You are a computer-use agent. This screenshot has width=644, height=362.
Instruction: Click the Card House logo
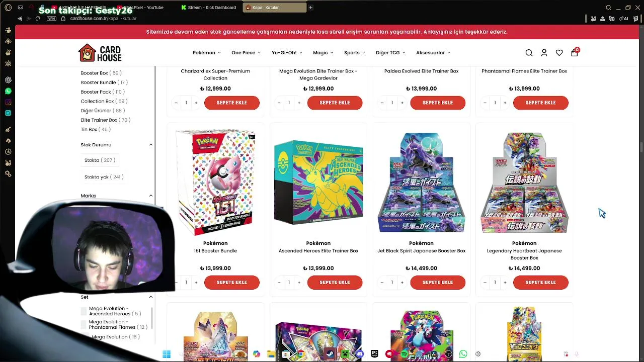pos(100,53)
